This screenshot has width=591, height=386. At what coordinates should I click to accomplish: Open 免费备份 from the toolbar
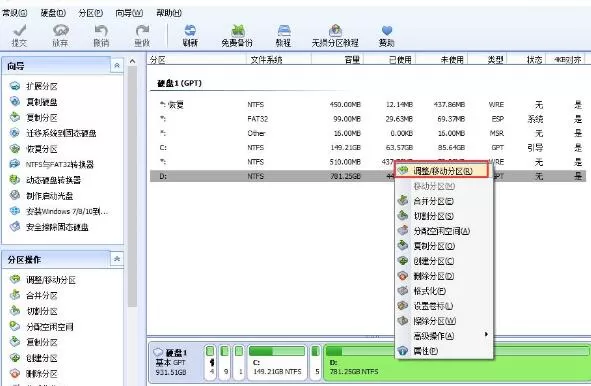[x=237, y=35]
